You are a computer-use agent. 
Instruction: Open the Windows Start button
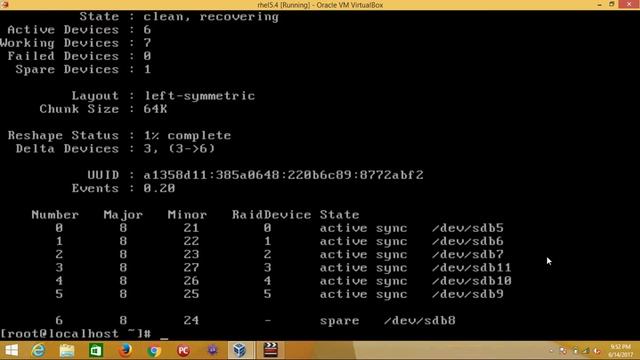click(11, 350)
